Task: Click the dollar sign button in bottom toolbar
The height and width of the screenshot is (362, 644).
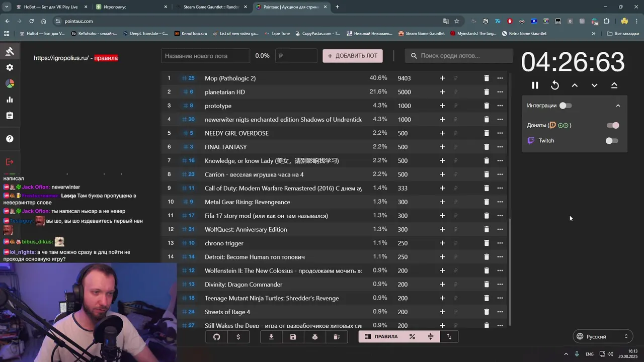Action: 238,337
